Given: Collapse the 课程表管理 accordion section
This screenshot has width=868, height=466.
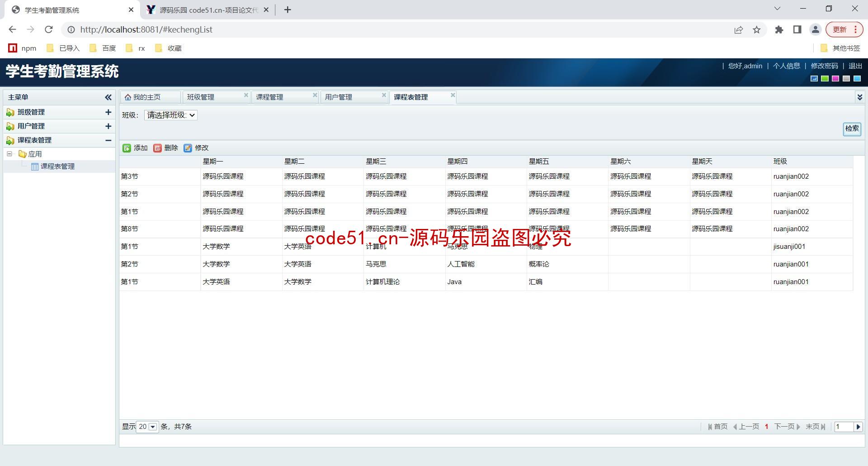Looking at the screenshot, I should point(108,140).
